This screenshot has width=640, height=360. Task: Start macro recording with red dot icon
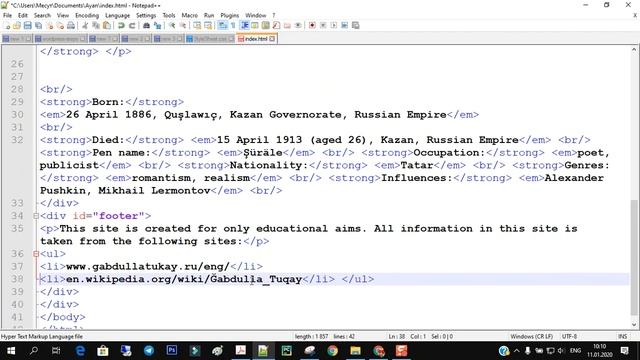[x=312, y=25]
